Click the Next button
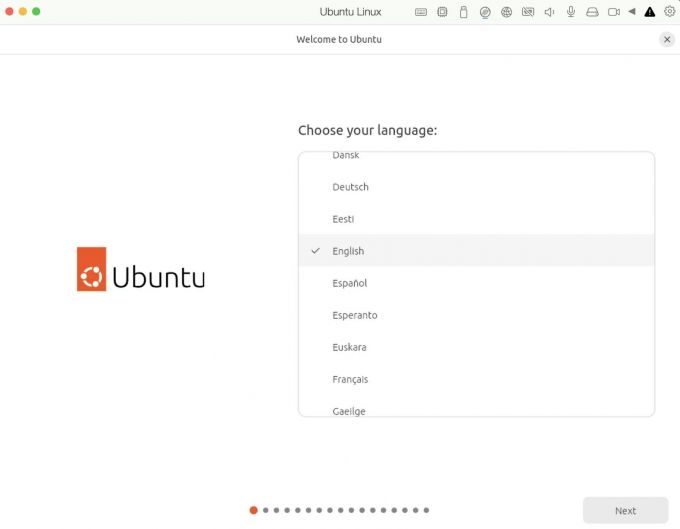Viewport: 680px width, 529px height. [x=625, y=510]
